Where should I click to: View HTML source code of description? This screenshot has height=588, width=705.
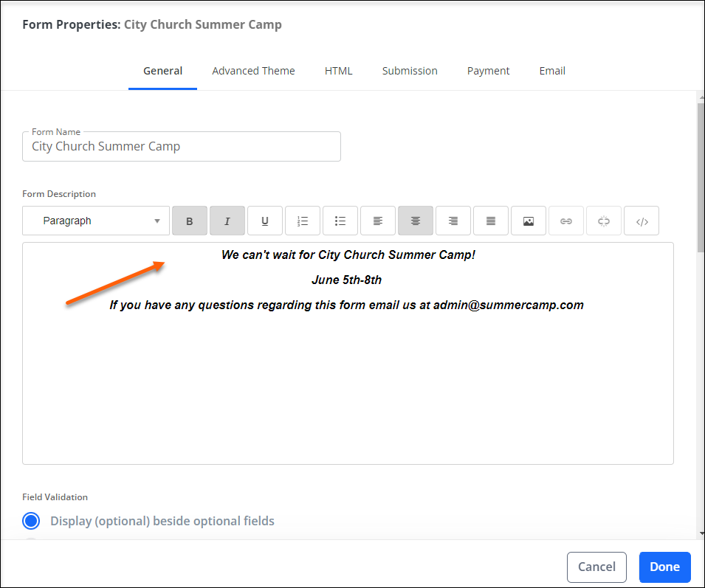point(642,221)
